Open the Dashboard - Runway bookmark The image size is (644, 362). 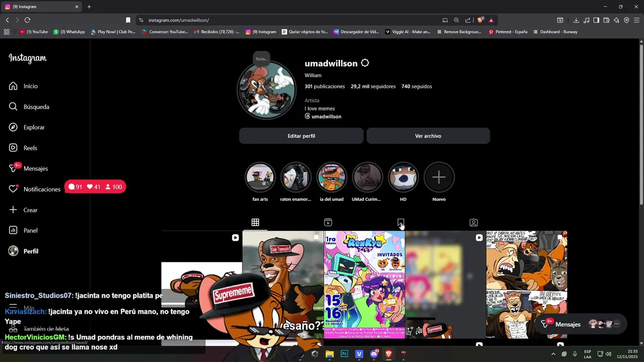555,32
